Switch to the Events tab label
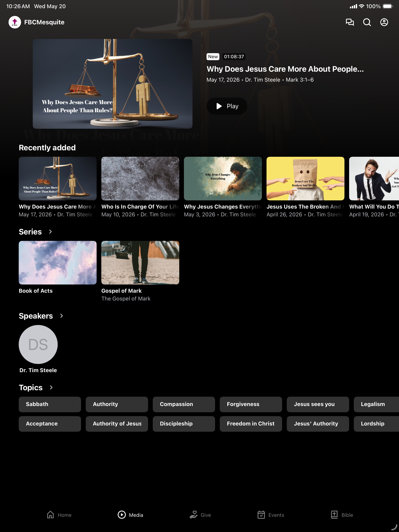Viewport: 399px width, 532px height. click(276, 515)
